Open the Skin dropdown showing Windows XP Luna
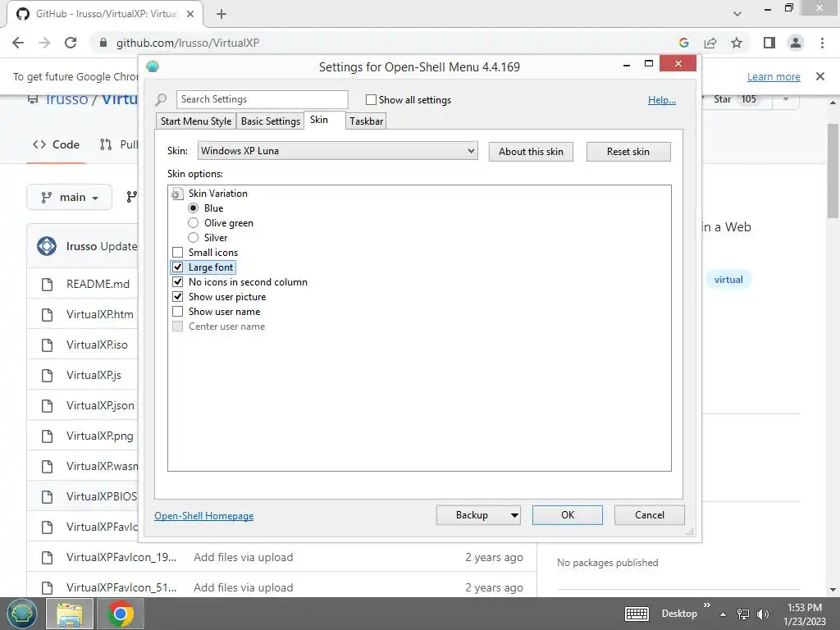This screenshot has height=630, width=840. (x=337, y=151)
